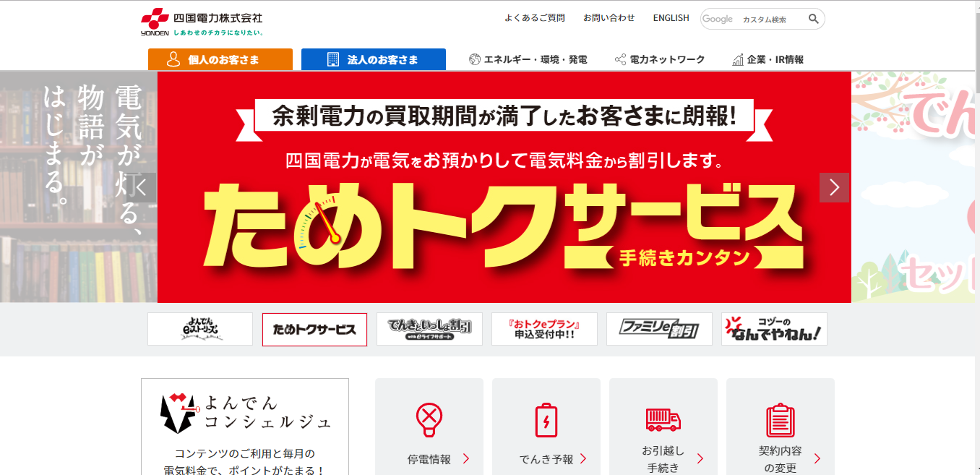Click the chart icon beside 企業・IR情報

[738, 59]
